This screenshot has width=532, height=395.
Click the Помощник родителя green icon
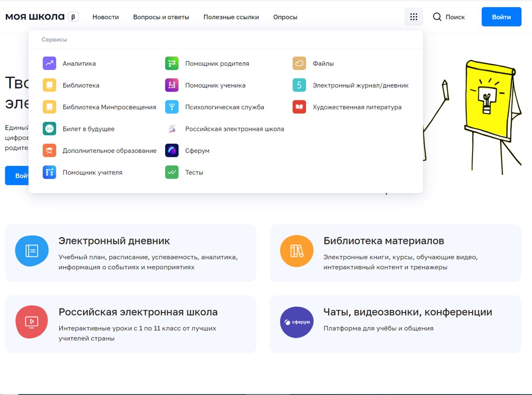pos(172,63)
